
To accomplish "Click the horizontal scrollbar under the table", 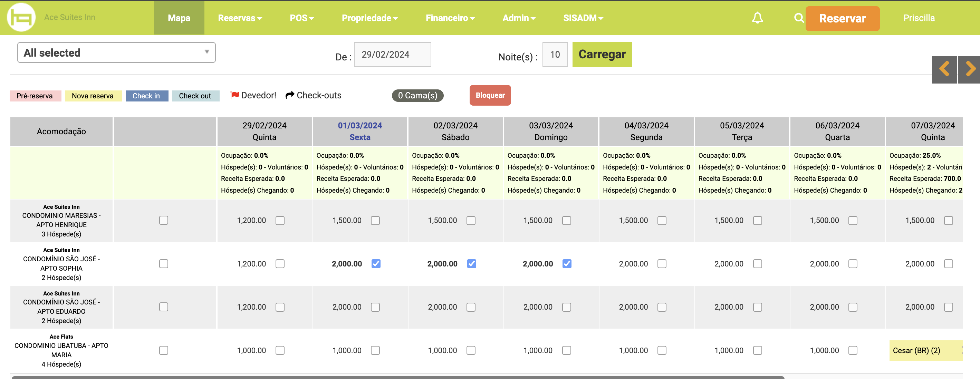I will [x=397, y=377].
